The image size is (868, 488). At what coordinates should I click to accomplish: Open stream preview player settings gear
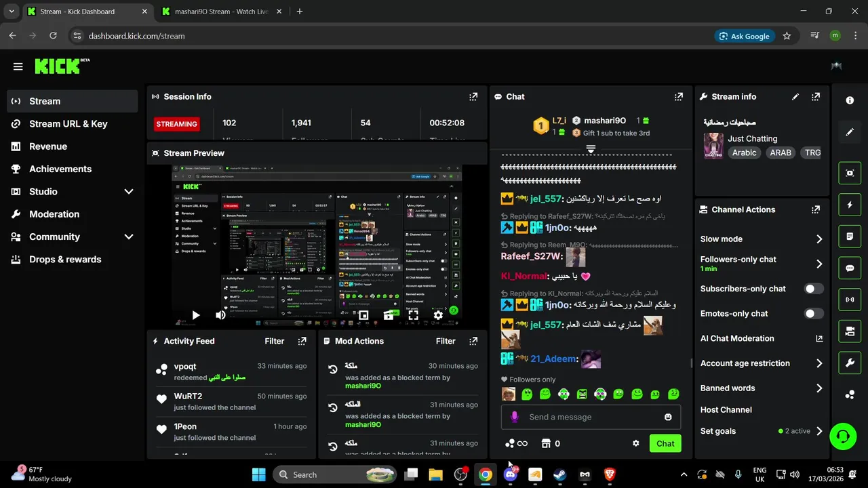(x=438, y=315)
